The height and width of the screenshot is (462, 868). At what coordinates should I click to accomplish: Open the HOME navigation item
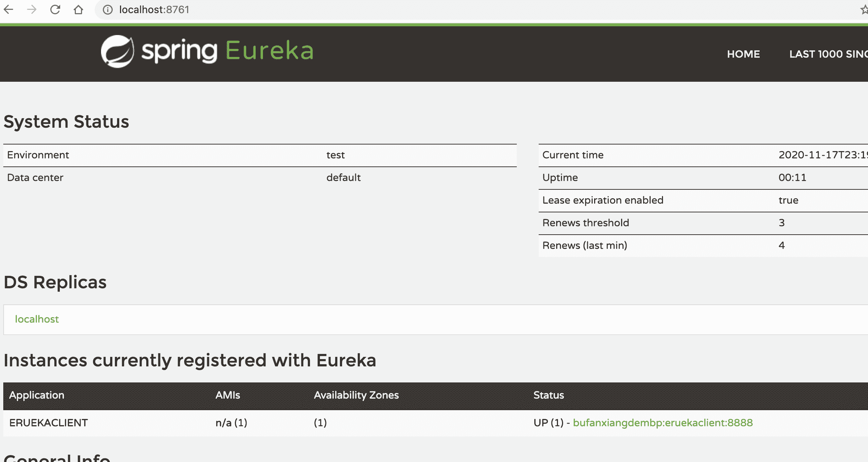pos(743,54)
